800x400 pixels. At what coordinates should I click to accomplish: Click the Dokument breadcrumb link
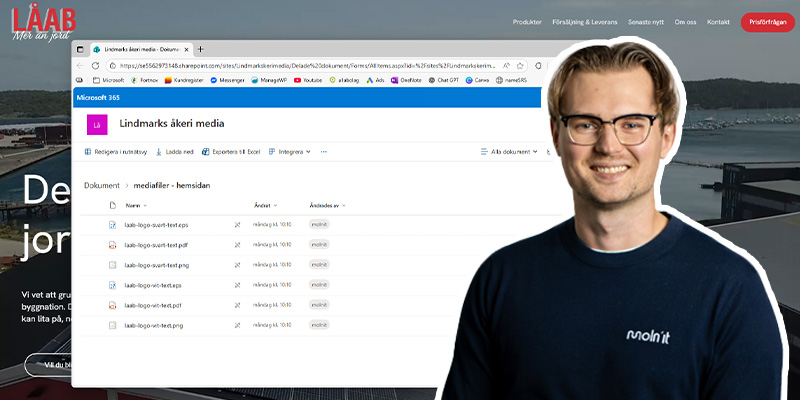click(x=102, y=185)
